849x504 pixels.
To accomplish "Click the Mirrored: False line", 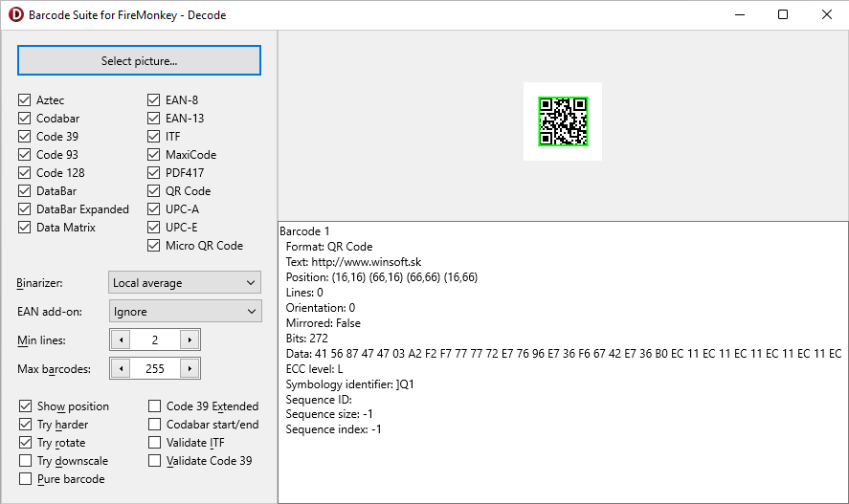I will pyautogui.click(x=324, y=323).
